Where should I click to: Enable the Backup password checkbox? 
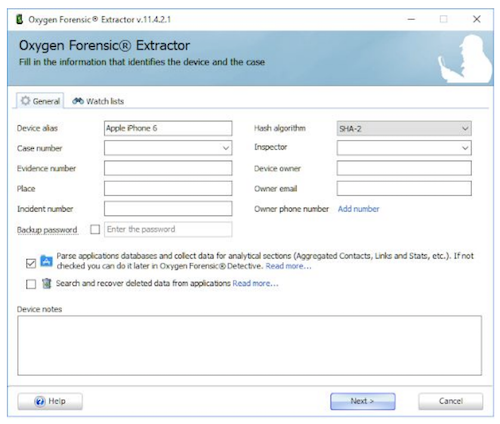coord(95,229)
